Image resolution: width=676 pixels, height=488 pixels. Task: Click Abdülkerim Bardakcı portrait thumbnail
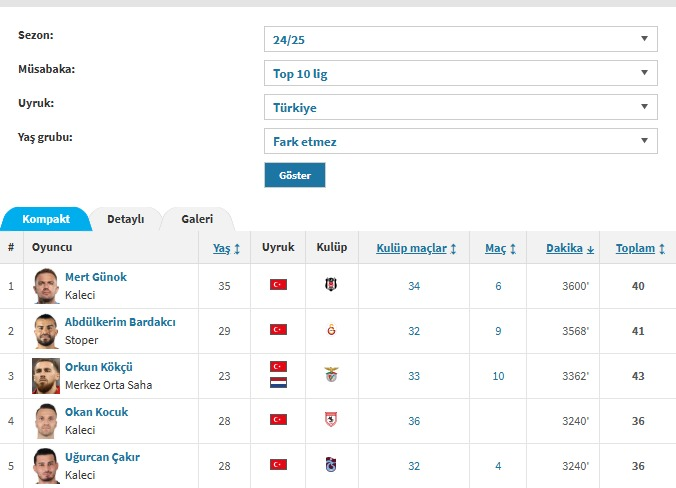pyautogui.click(x=46, y=331)
